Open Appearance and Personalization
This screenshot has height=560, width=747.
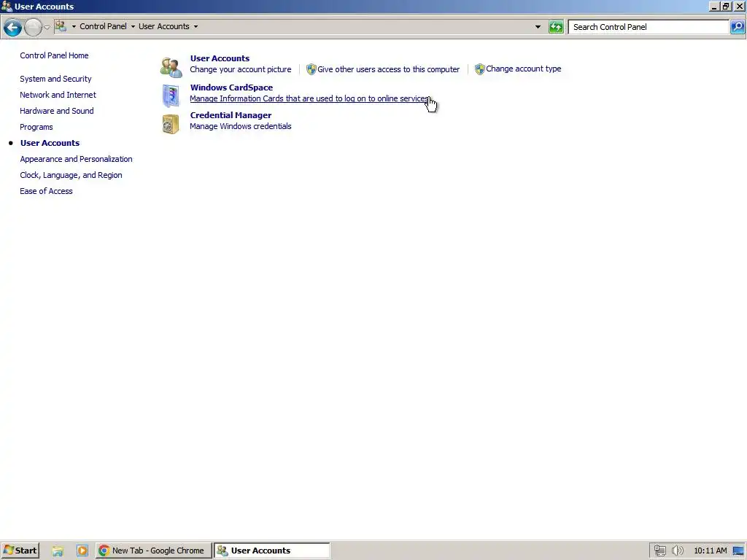pos(76,159)
